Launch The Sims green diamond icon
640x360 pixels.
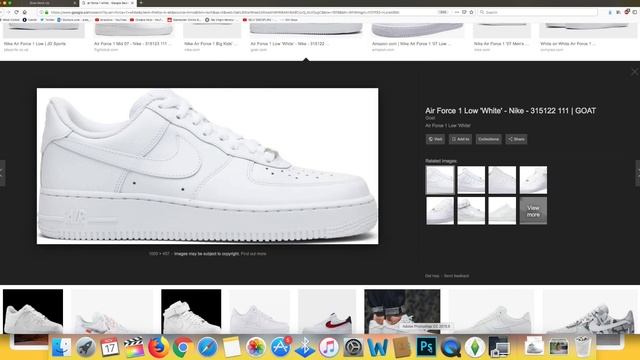(x=475, y=347)
